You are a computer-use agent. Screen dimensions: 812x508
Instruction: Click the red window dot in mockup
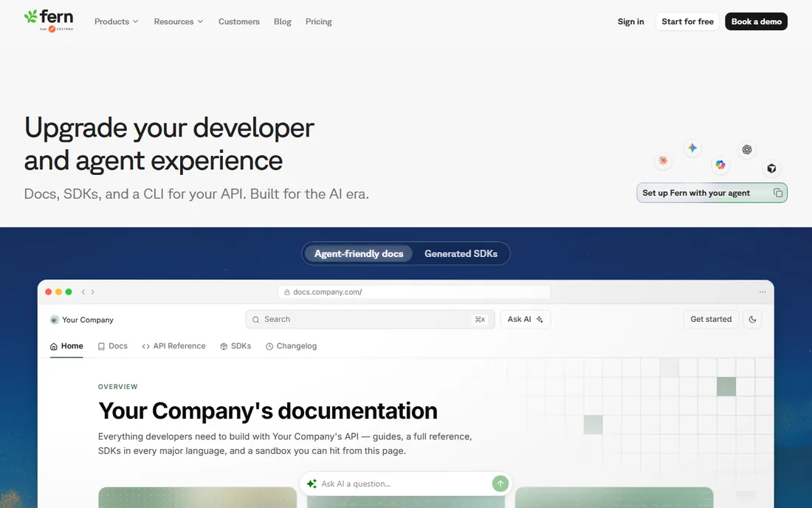pyautogui.click(x=48, y=292)
